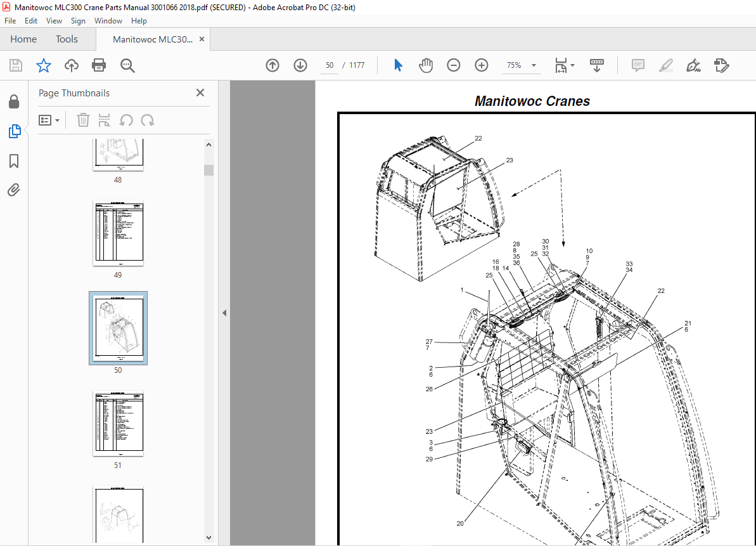Zoom in with plus button
756x546 pixels.
(482, 65)
